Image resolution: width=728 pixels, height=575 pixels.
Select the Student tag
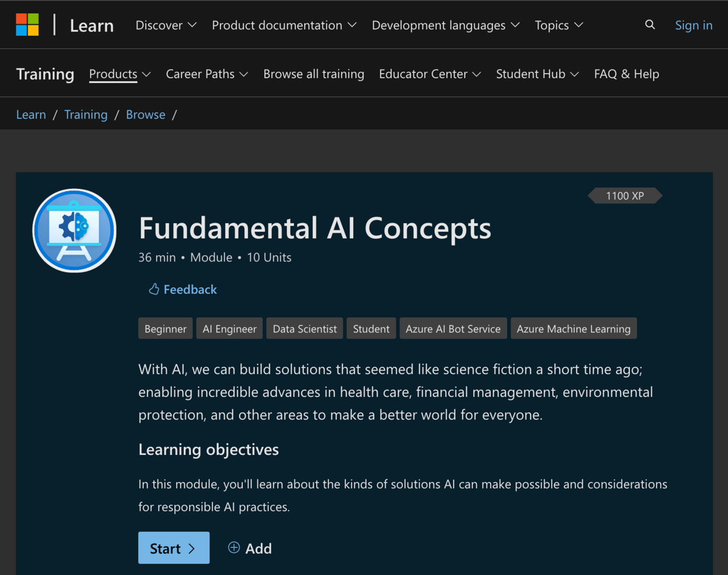pyautogui.click(x=371, y=329)
